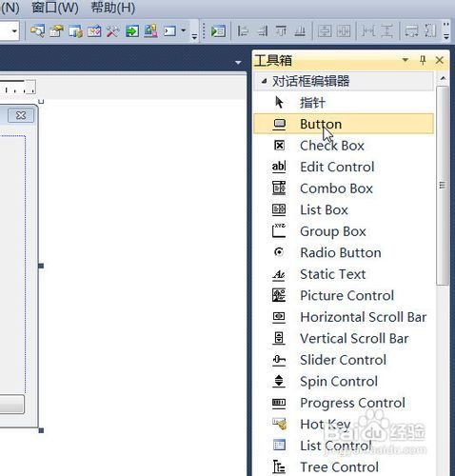Viewport: 455px width, 476px height.
Task: Pick the Combo Box control icon
Action: 279,188
